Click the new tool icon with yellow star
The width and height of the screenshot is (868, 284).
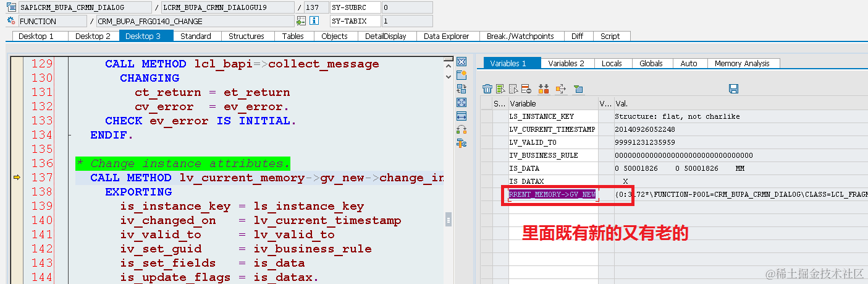point(461,75)
